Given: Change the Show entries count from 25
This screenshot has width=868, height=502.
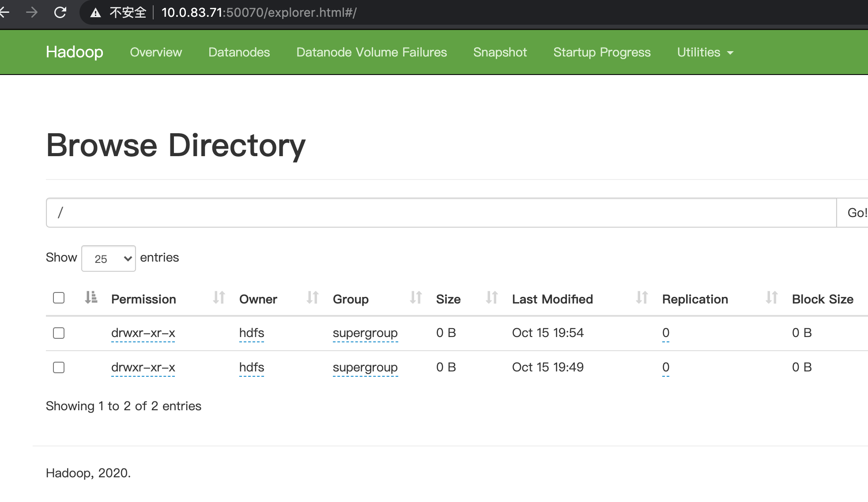Looking at the screenshot, I should (x=108, y=258).
